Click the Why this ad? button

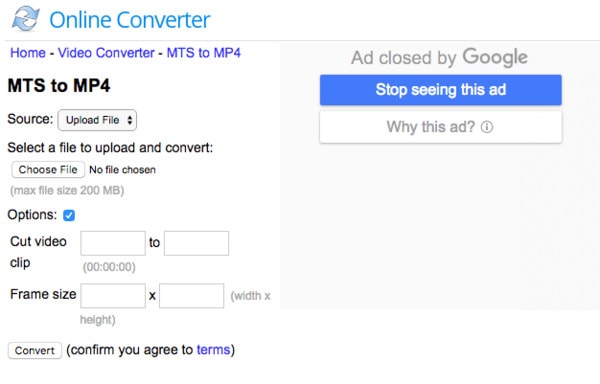[441, 127]
